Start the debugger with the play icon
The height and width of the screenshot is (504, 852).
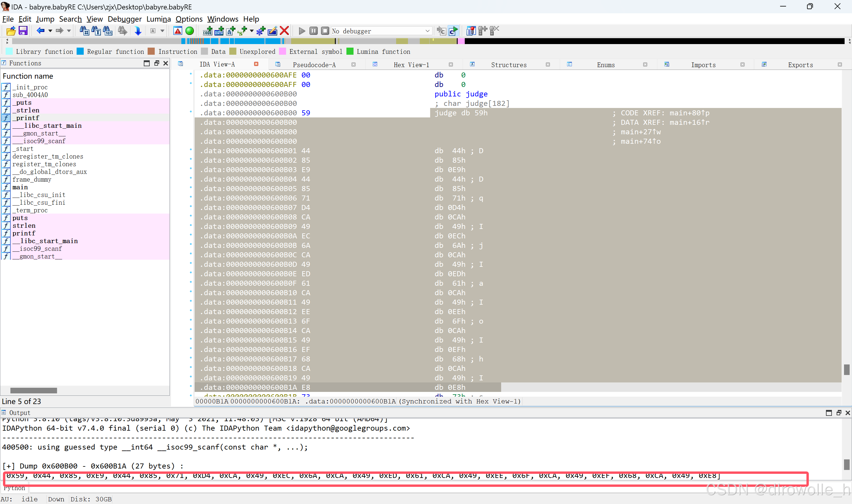(x=301, y=31)
